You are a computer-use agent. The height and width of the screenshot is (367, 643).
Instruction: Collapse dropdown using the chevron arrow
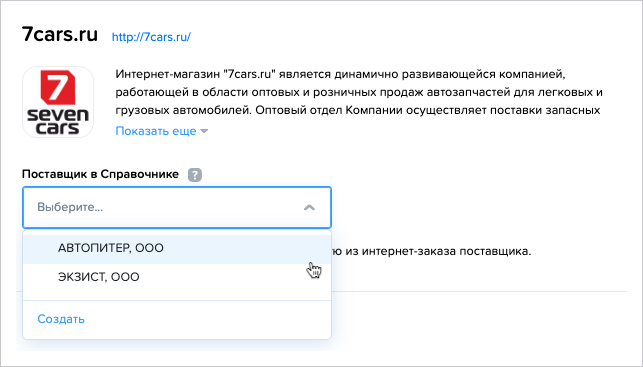coord(309,207)
